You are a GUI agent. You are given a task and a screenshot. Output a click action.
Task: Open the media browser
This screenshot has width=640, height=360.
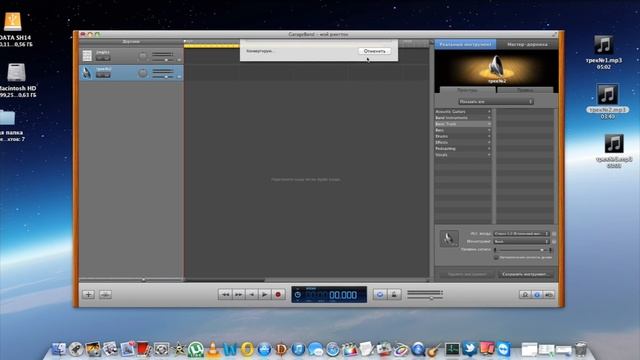click(549, 294)
